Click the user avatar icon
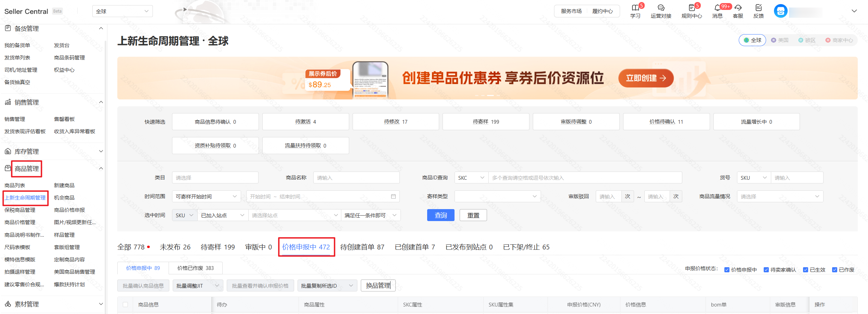 coord(780,11)
